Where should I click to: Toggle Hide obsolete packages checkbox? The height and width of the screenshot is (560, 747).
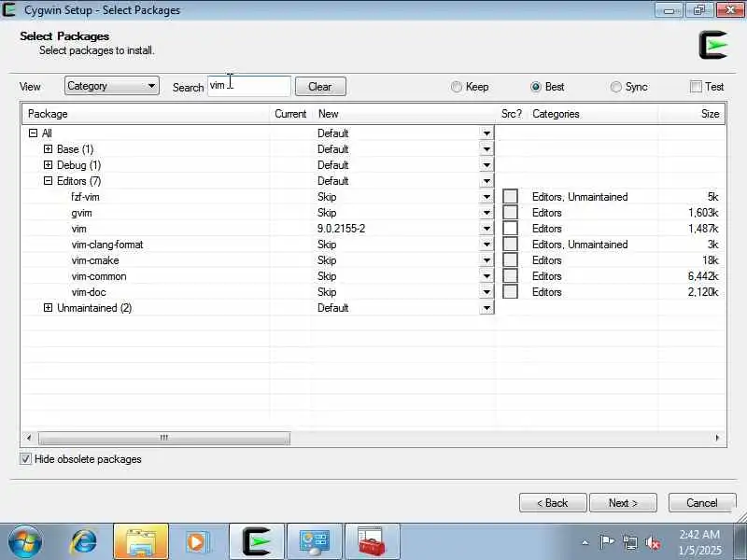click(x=26, y=459)
